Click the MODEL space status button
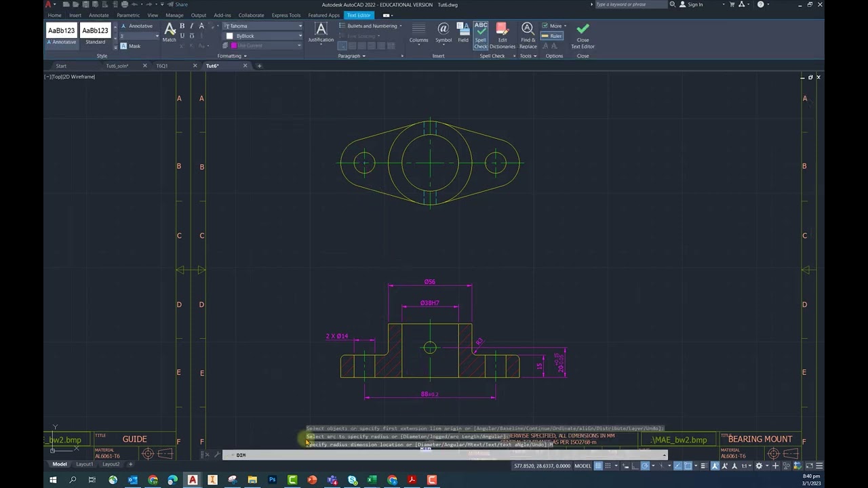Screen dimensions: 868x488 583,466
